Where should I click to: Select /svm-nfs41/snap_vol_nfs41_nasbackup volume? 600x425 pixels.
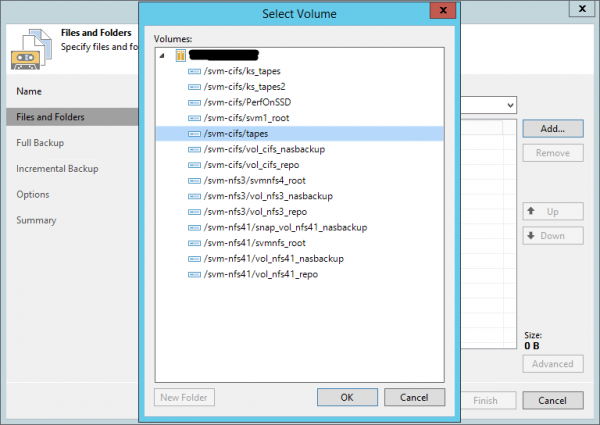coord(284,227)
